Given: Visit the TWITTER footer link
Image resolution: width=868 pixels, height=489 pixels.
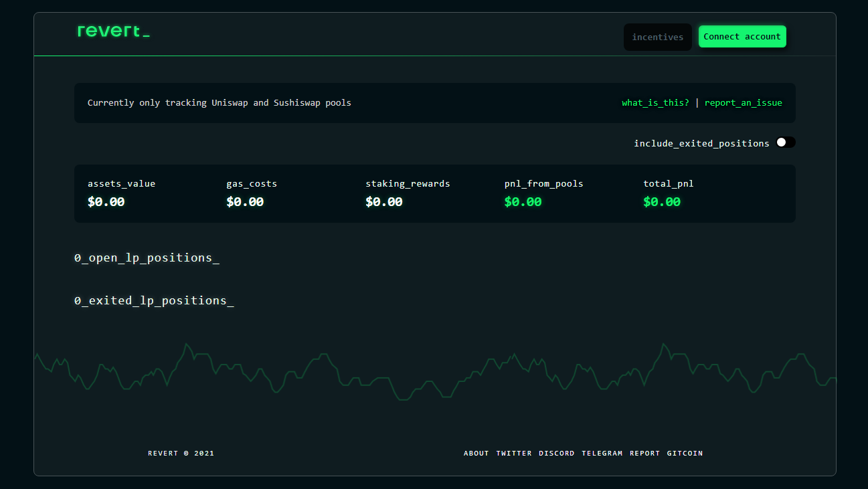Looking at the screenshot, I should pos(514,454).
